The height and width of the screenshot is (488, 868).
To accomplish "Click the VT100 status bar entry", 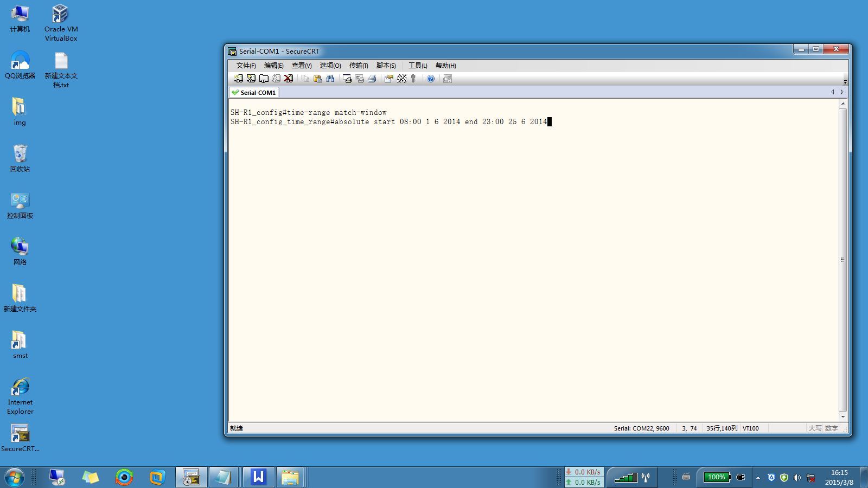I will click(751, 428).
